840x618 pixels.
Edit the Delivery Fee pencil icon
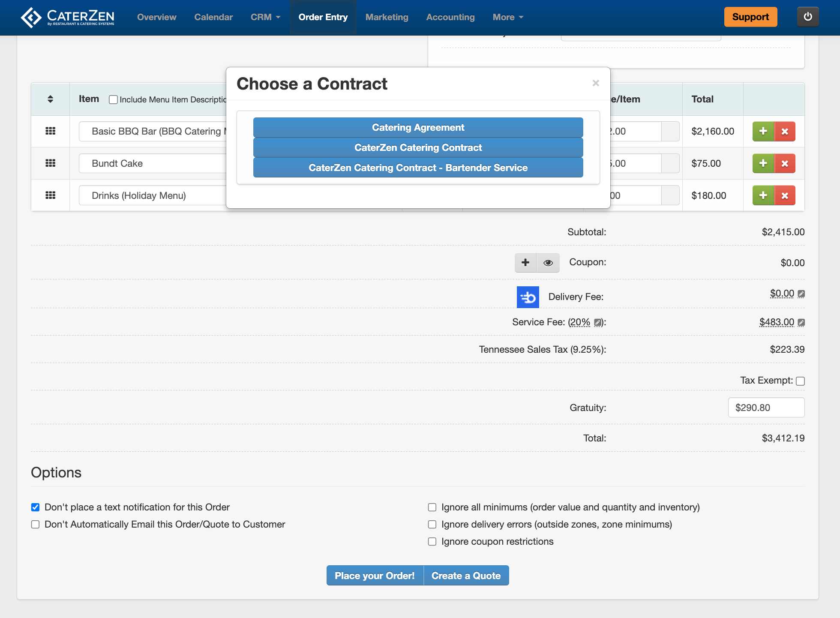tap(801, 294)
